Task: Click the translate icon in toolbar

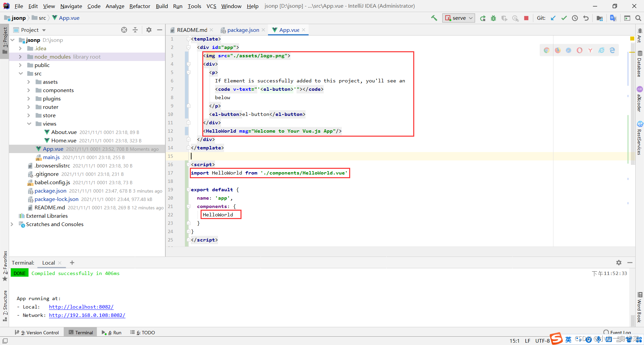Action: click(x=613, y=18)
